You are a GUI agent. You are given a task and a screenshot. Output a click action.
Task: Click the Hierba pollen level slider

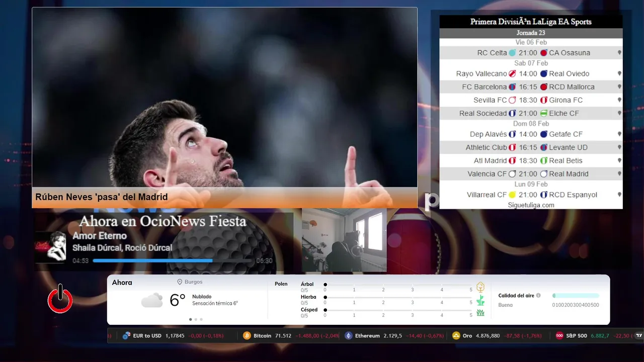coord(398,298)
